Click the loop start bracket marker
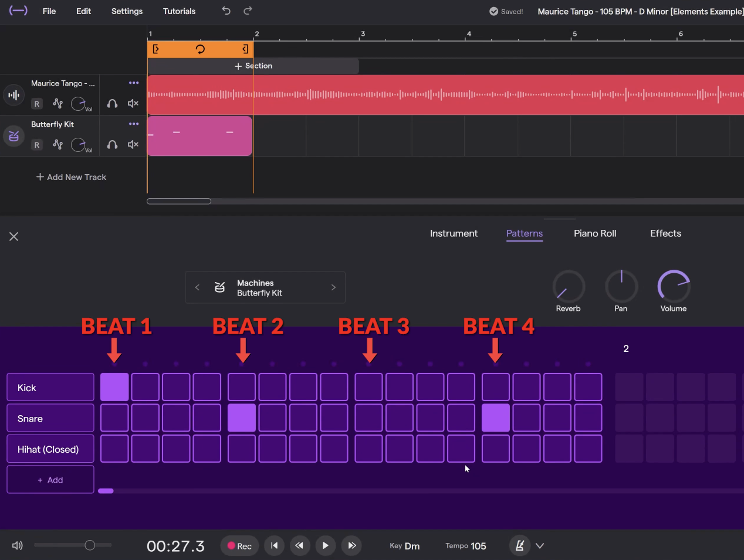The image size is (744, 560). pos(155,49)
